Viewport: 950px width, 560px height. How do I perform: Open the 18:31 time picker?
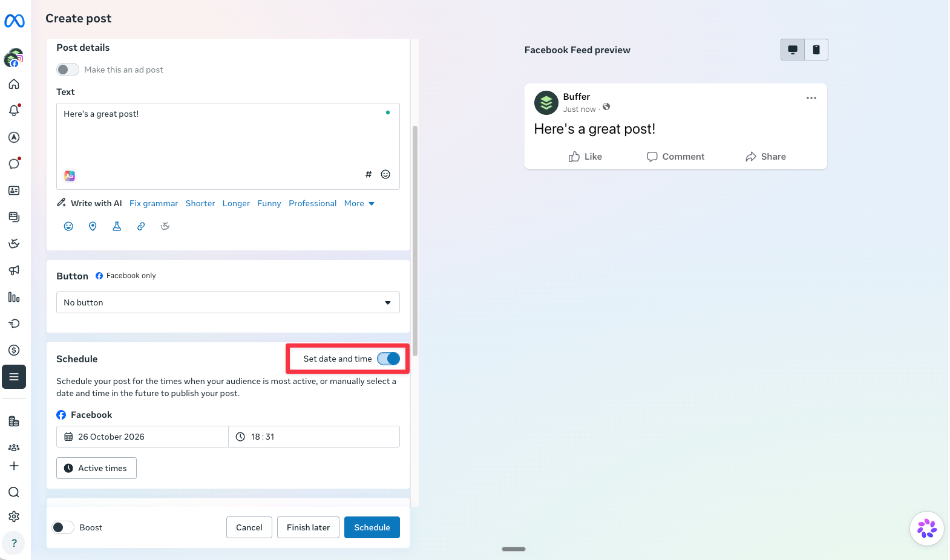(x=314, y=437)
